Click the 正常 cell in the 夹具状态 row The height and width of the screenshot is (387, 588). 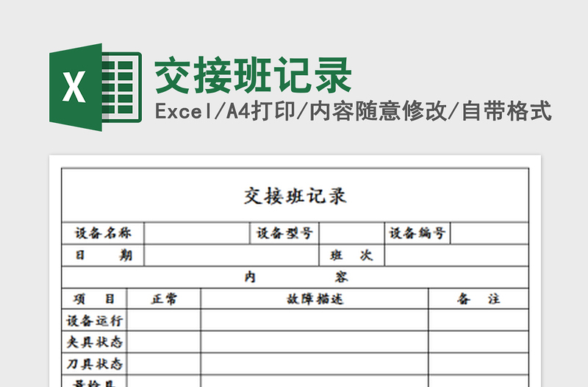[x=164, y=342]
